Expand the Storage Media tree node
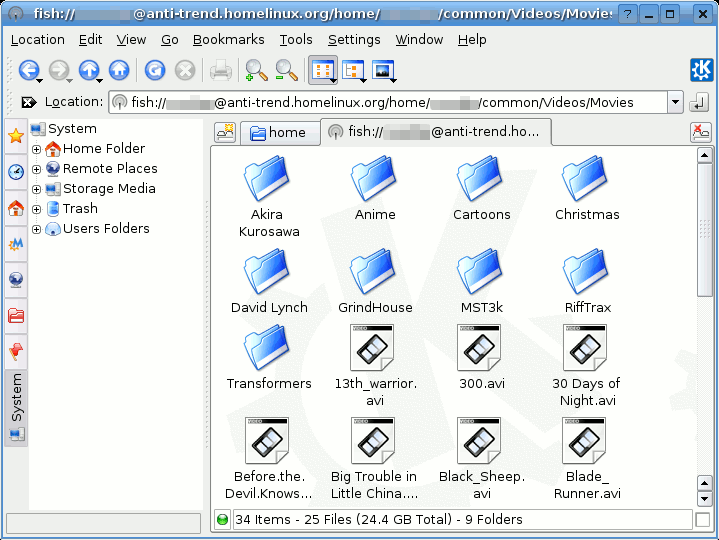Screen dimensions: 719x540 click(x=36, y=189)
